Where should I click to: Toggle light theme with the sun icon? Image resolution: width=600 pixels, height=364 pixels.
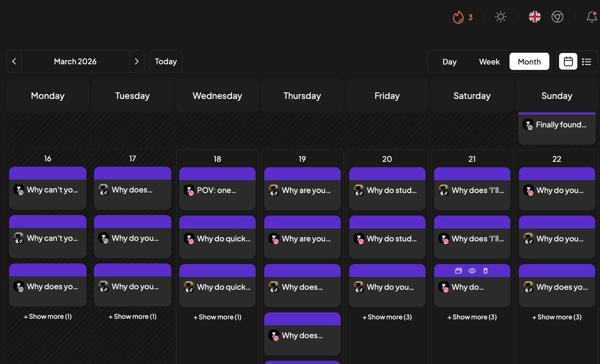pos(500,17)
